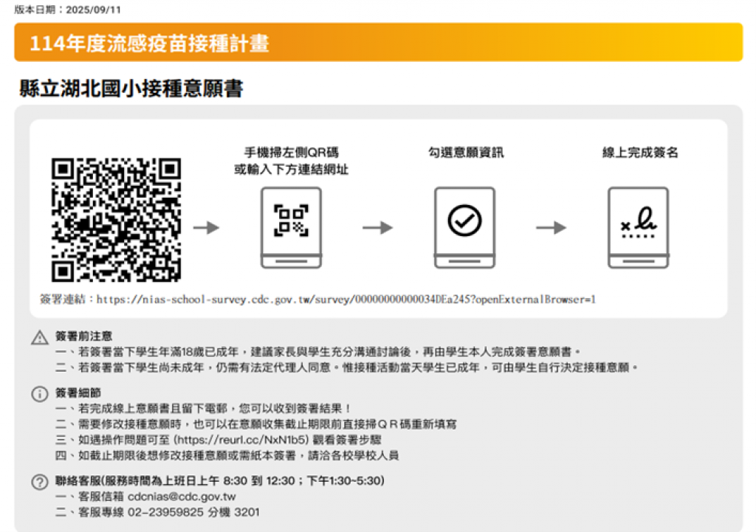Click the 簽署細節 section title
Image resolution: width=756 pixels, height=532 pixels.
tap(78, 393)
